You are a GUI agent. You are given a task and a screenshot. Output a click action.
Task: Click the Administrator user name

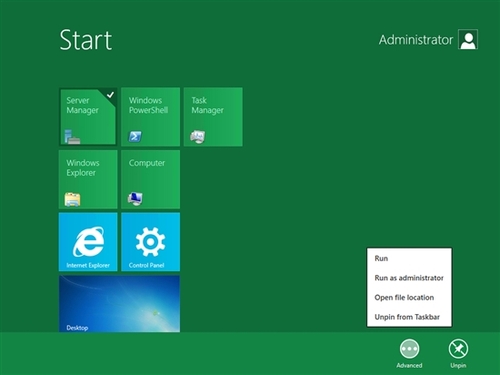click(416, 40)
